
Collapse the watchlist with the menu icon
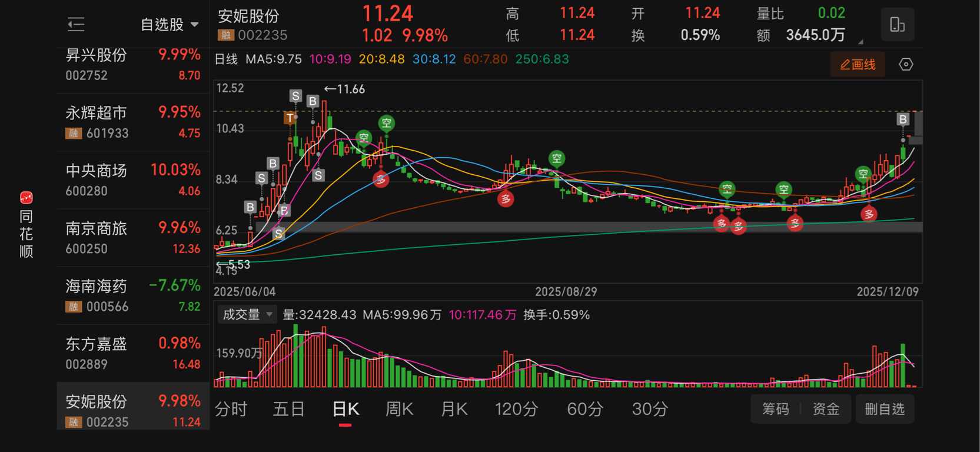point(76,24)
